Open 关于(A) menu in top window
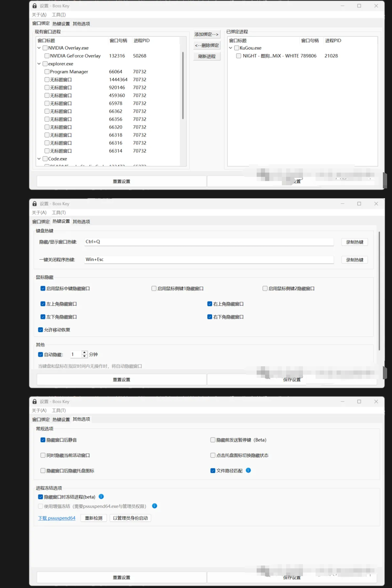 point(39,15)
